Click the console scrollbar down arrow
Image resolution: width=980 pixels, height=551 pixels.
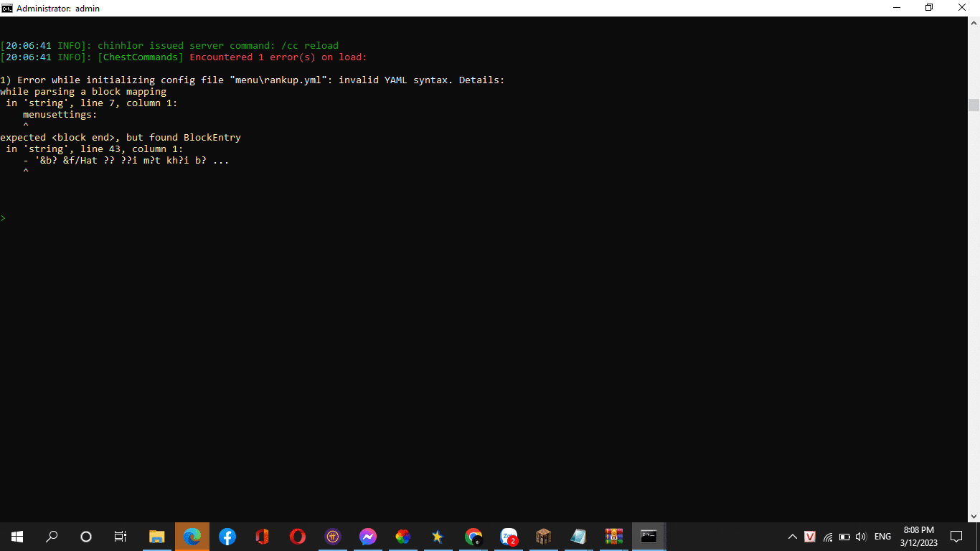pyautogui.click(x=974, y=516)
